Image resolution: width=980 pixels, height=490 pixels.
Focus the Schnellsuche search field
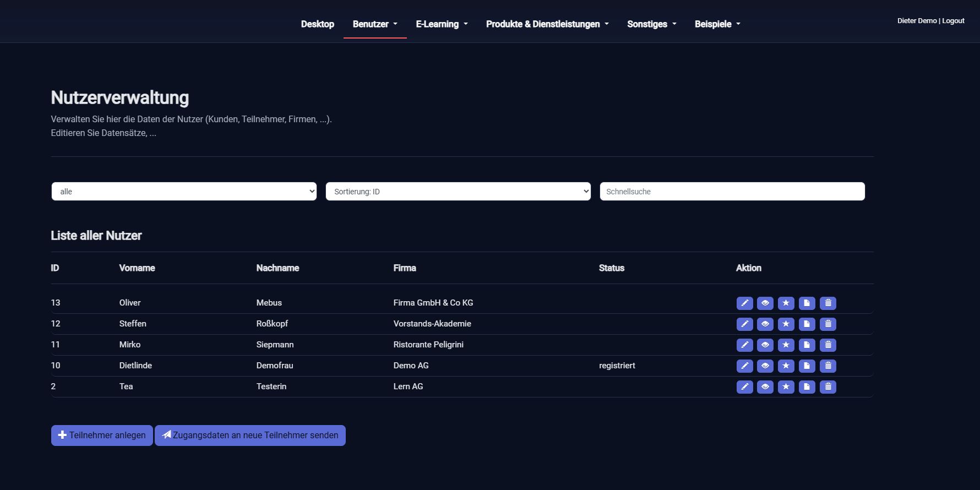732,192
